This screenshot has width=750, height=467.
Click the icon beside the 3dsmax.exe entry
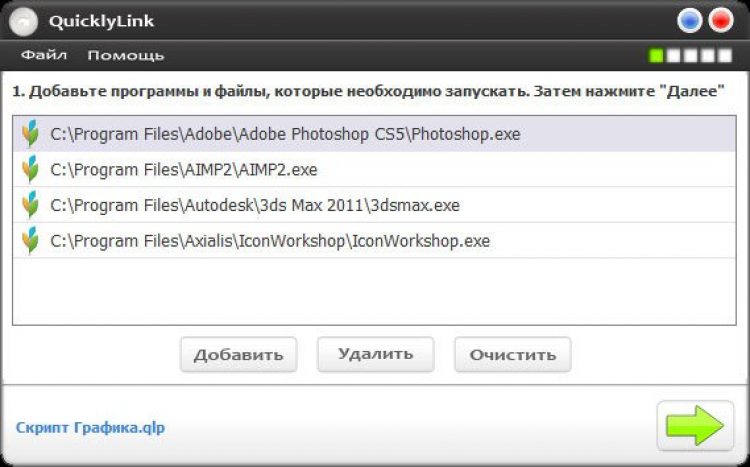pos(31,205)
